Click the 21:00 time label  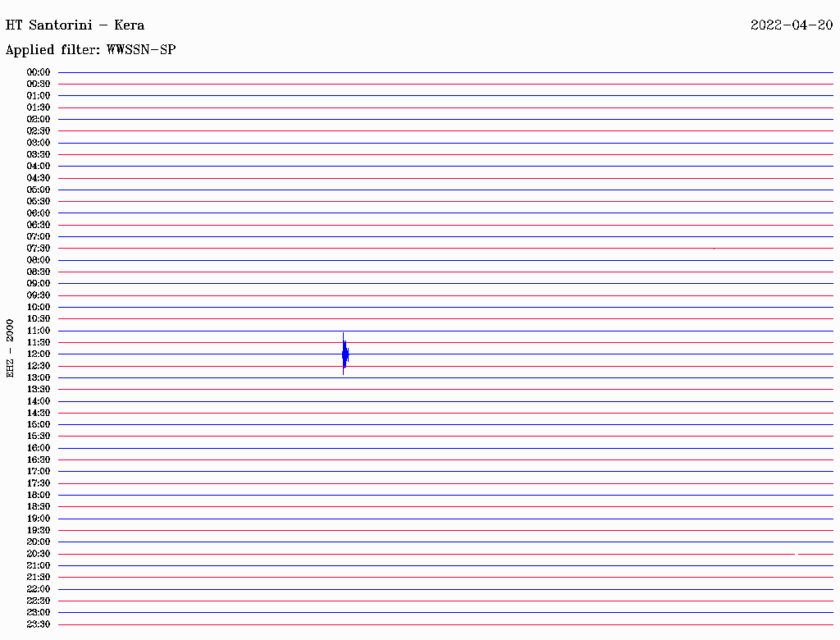[39, 565]
